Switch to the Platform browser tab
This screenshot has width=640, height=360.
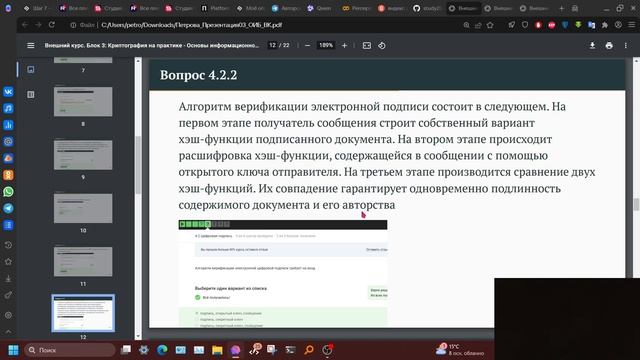(215, 8)
